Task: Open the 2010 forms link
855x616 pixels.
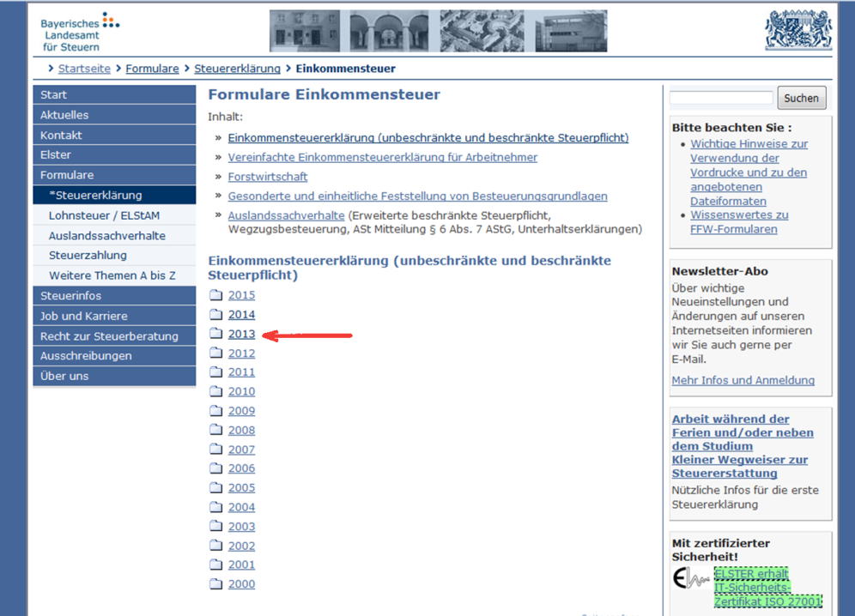Action: pos(241,391)
